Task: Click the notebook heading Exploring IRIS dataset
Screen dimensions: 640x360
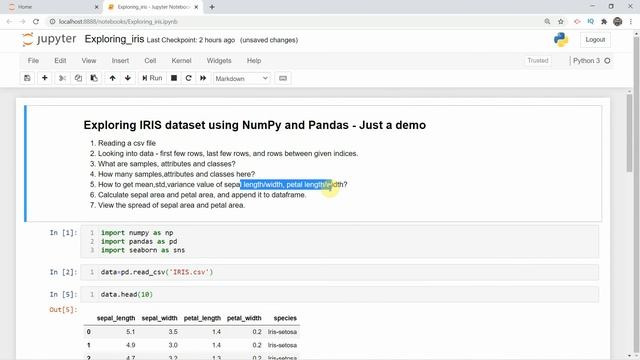Action: tap(255, 125)
